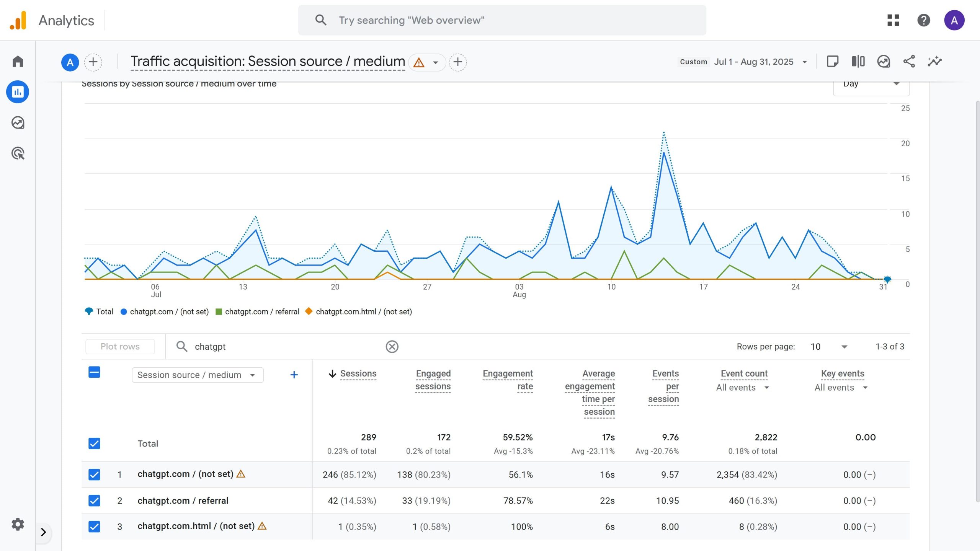This screenshot has height=551, width=980.
Task: Click the Sessions column header
Action: coord(358,374)
